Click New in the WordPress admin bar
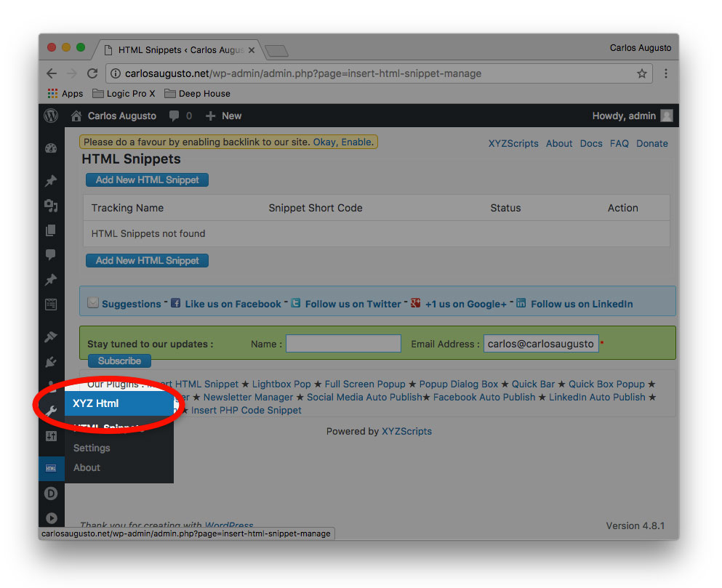722x588 pixels. (x=223, y=116)
